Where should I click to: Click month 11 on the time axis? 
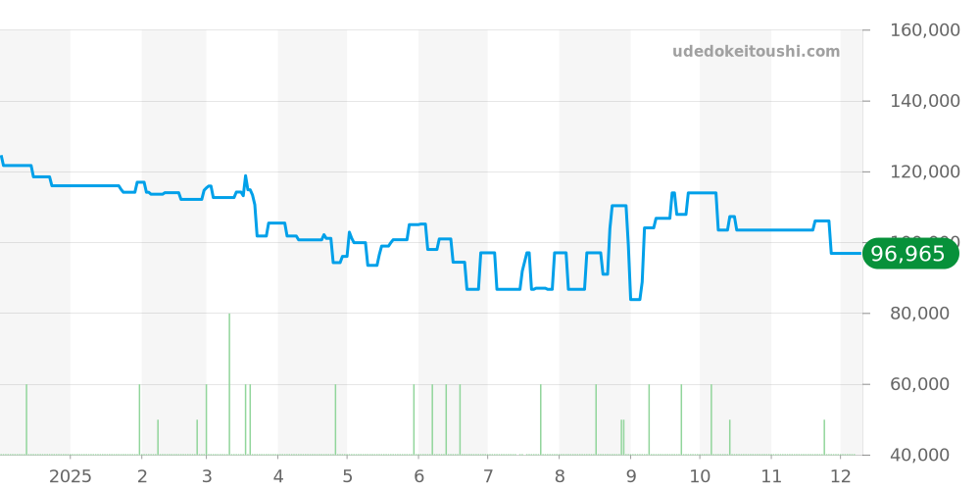pyautogui.click(x=770, y=476)
